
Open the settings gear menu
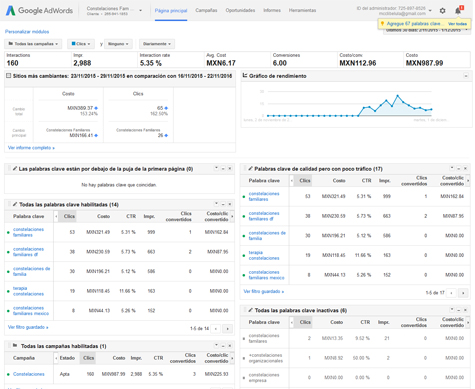click(442, 11)
